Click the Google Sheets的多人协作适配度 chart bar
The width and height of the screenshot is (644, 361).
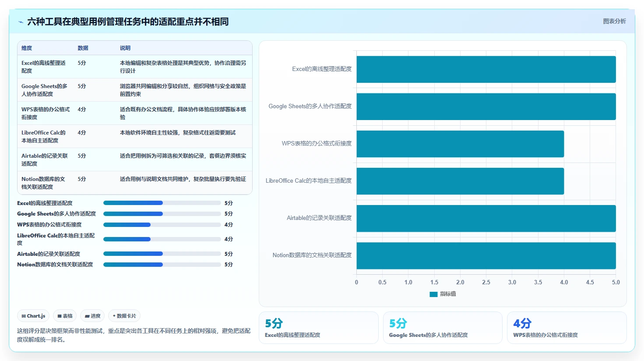(486, 106)
